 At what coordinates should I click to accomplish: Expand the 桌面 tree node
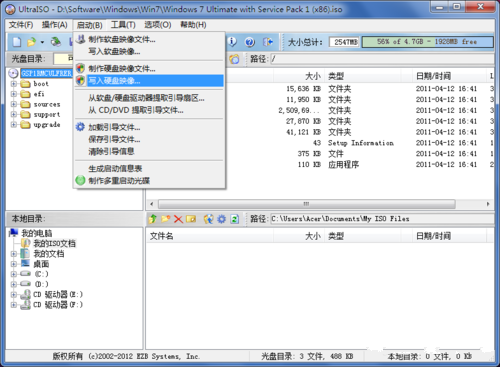pyautogui.click(x=14, y=264)
